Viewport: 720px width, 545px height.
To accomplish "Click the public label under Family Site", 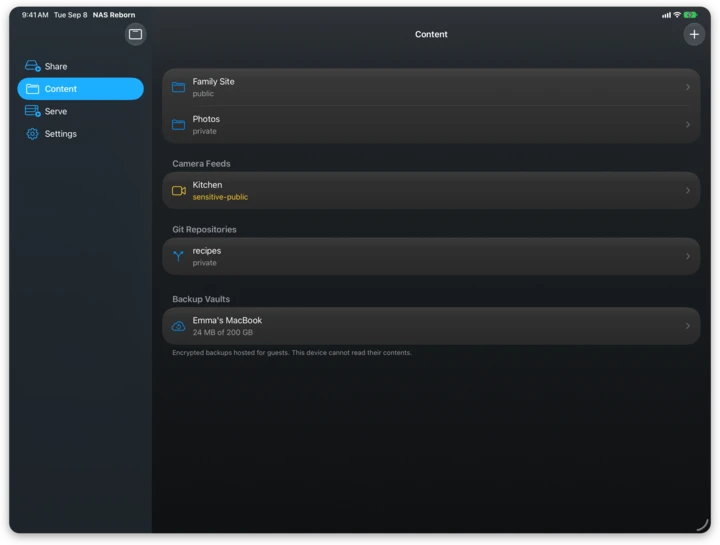I will 203,94.
